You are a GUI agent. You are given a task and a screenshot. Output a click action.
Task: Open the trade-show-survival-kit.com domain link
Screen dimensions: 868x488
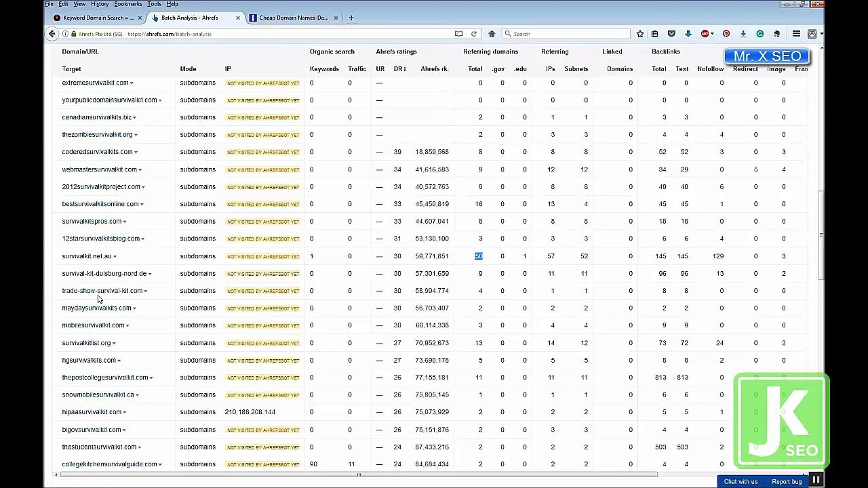pos(102,291)
